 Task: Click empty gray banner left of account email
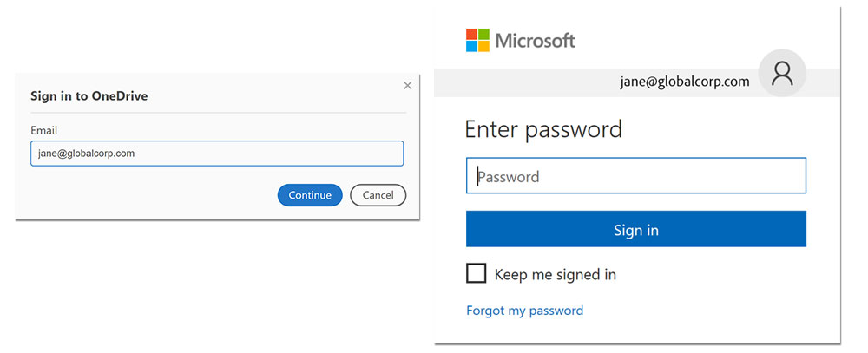tap(521, 82)
